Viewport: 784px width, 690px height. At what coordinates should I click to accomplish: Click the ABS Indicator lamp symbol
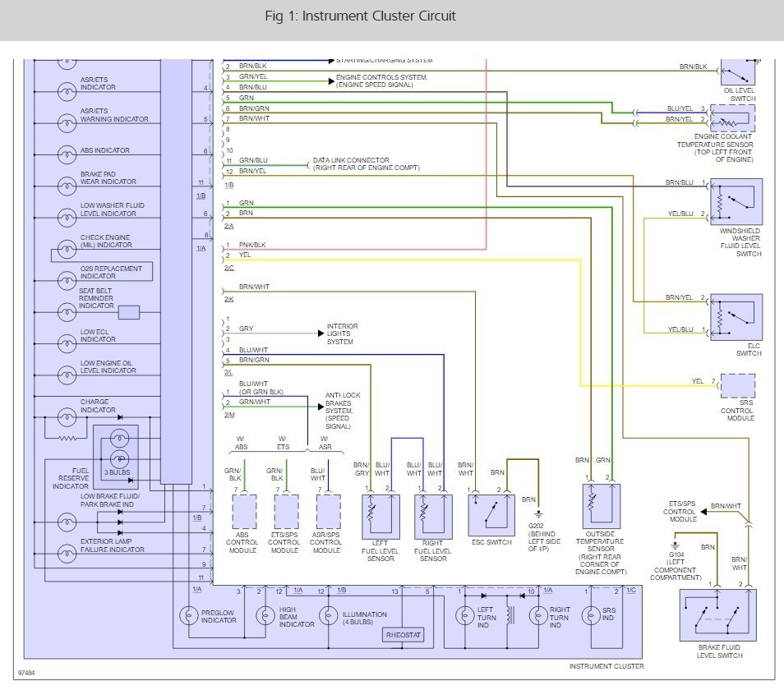67,155
